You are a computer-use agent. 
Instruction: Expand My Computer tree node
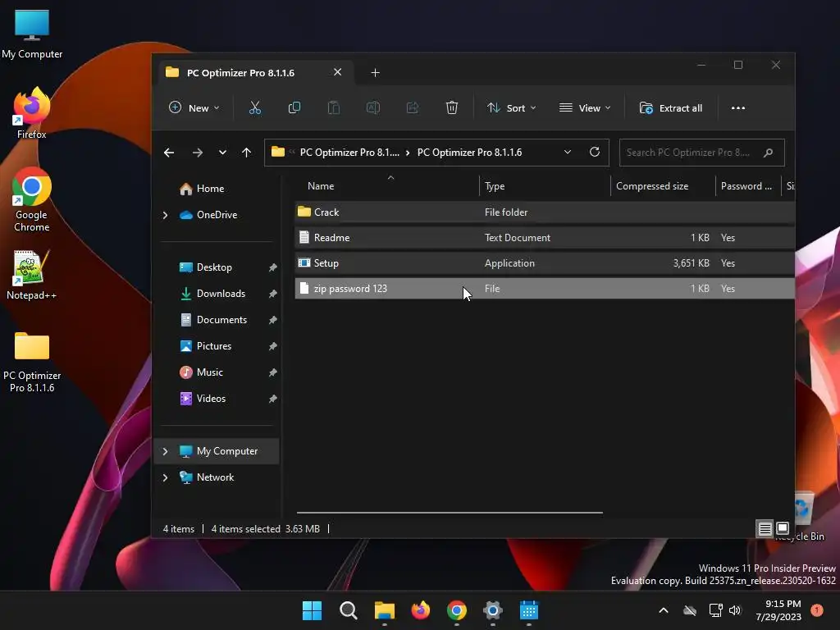click(x=166, y=452)
